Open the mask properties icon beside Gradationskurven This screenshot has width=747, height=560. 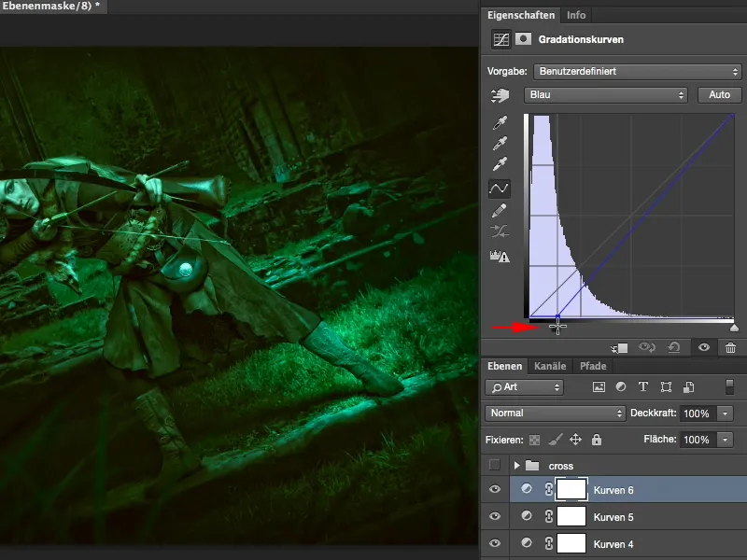click(523, 39)
